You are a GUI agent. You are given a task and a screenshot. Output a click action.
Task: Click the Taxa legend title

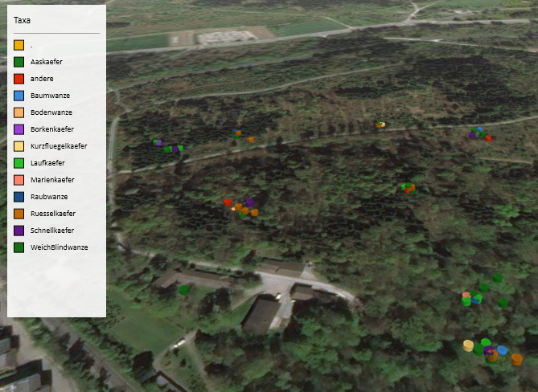[22, 21]
